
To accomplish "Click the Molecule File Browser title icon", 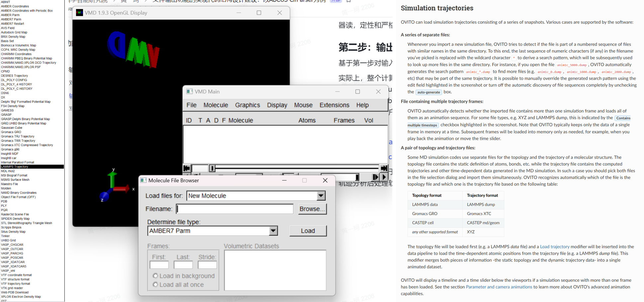I will pos(143,180).
